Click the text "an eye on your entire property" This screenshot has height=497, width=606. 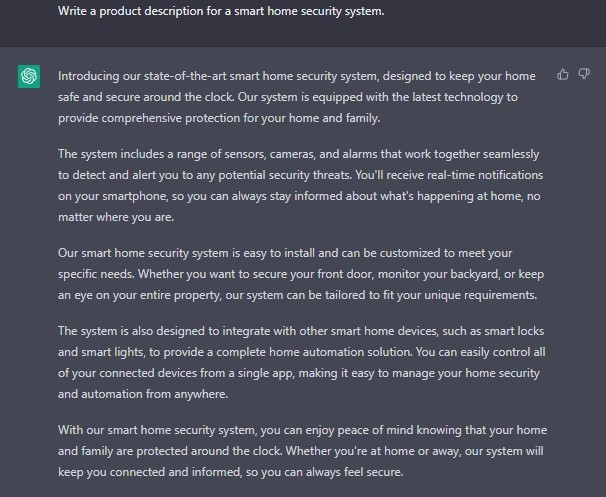pyautogui.click(x=139, y=295)
